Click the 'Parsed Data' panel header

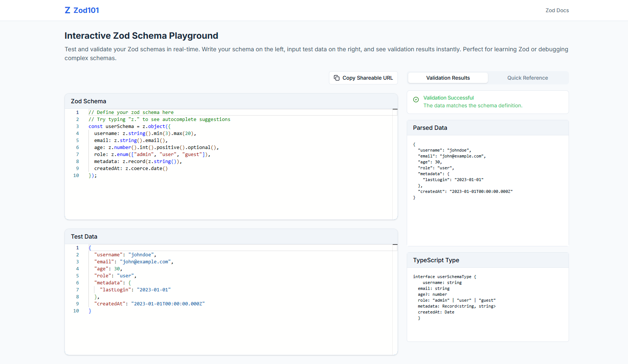coord(488,128)
